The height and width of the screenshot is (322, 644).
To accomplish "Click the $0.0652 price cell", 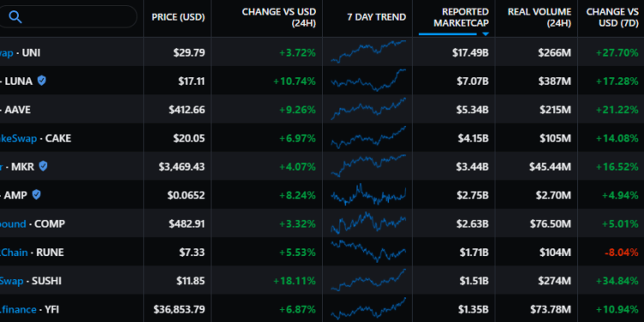I will coord(186,195).
